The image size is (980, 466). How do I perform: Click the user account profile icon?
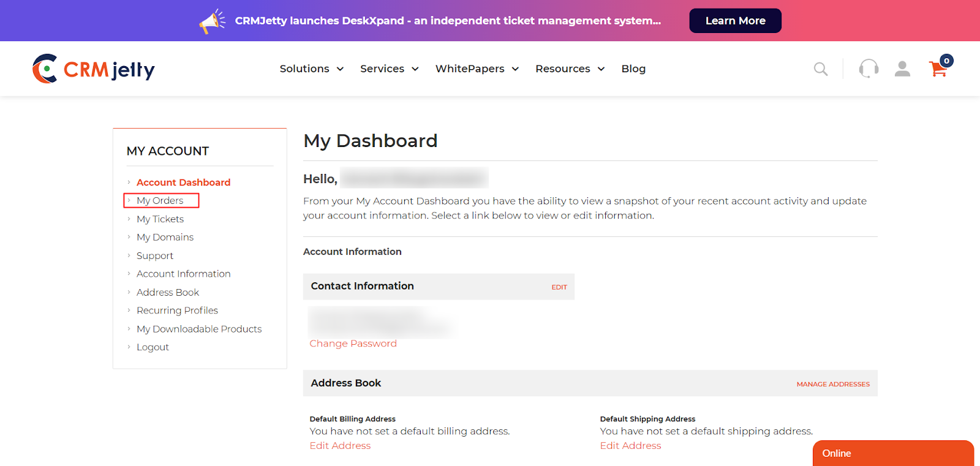(x=902, y=69)
